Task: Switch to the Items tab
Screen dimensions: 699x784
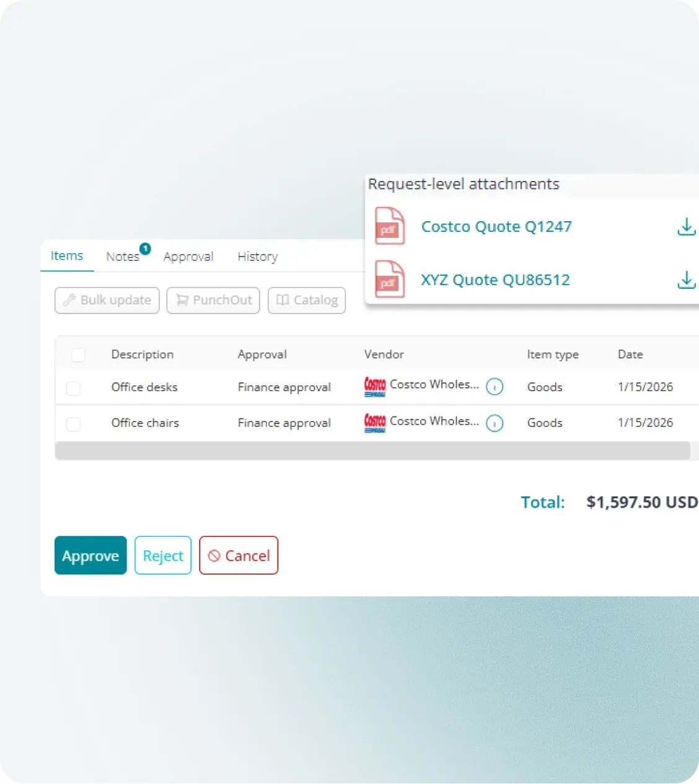Action: (67, 255)
